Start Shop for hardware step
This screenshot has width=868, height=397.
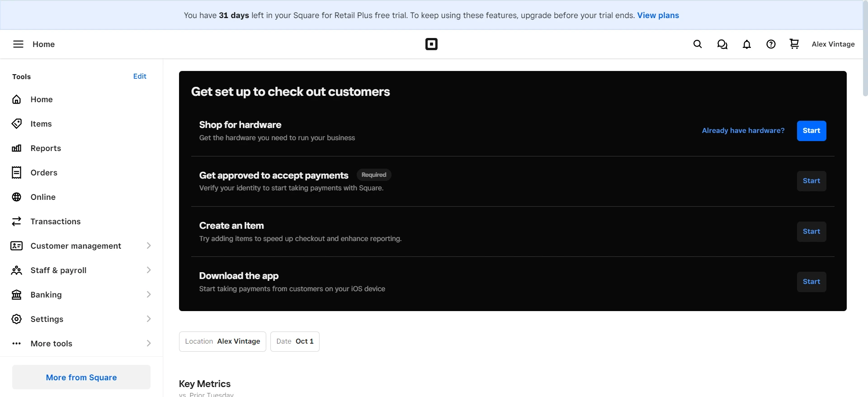(811, 131)
